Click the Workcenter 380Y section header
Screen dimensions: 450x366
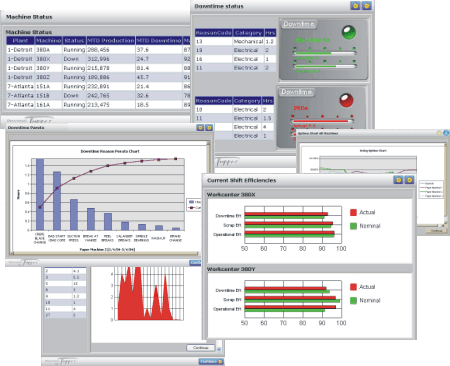coord(309,269)
